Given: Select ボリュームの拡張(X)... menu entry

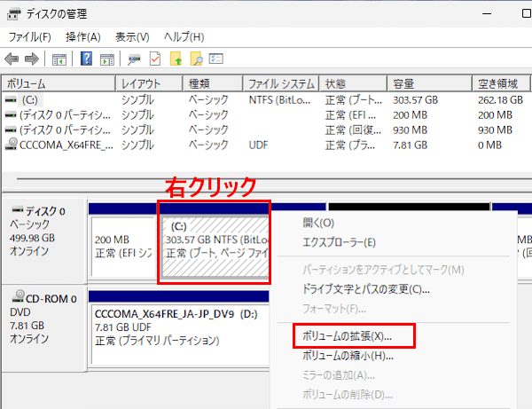Looking at the screenshot, I should [347, 336].
